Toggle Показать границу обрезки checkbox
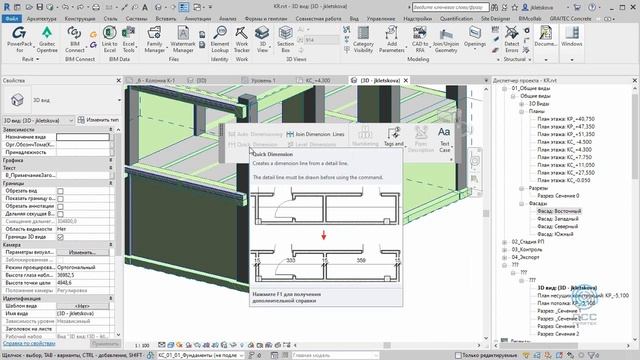Image resolution: width=640 pixels, height=360 pixels. click(60, 199)
